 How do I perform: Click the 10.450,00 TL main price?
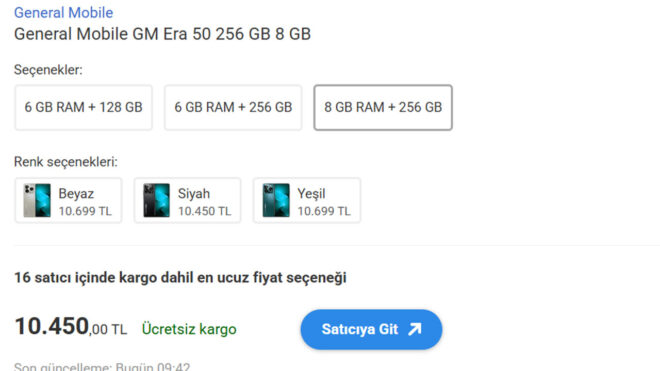70,327
